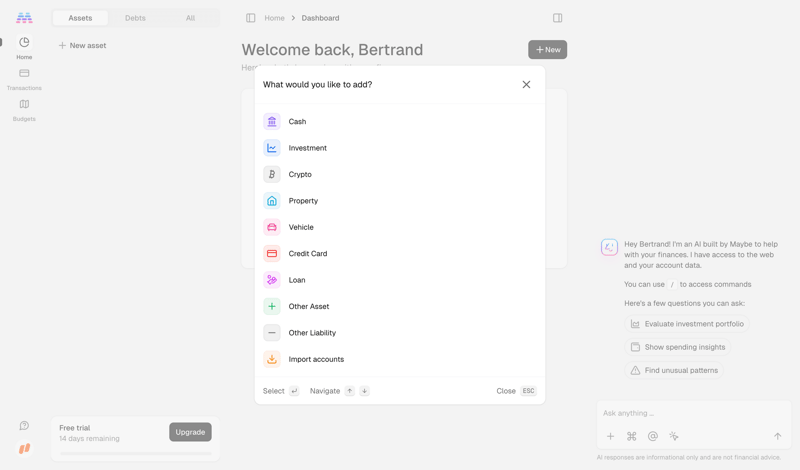This screenshot has width=800, height=470.
Task: Select the Property house icon
Action: coord(272,201)
